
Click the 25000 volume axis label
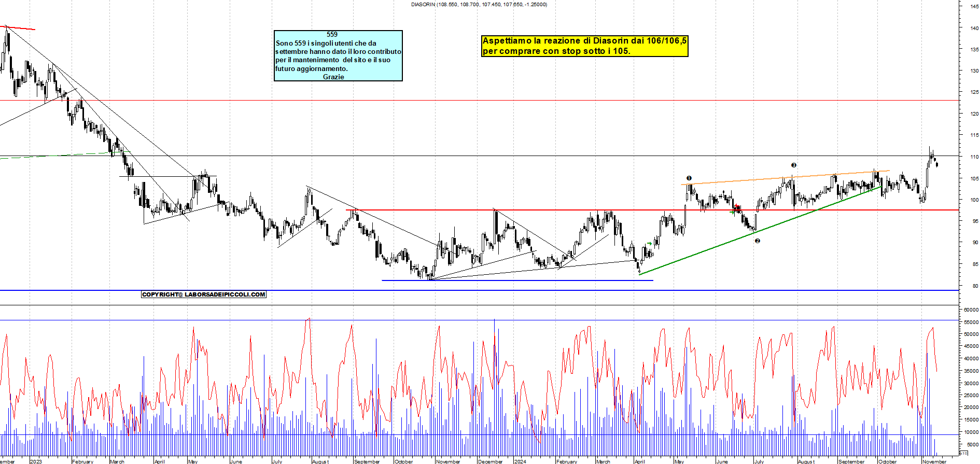(x=971, y=396)
